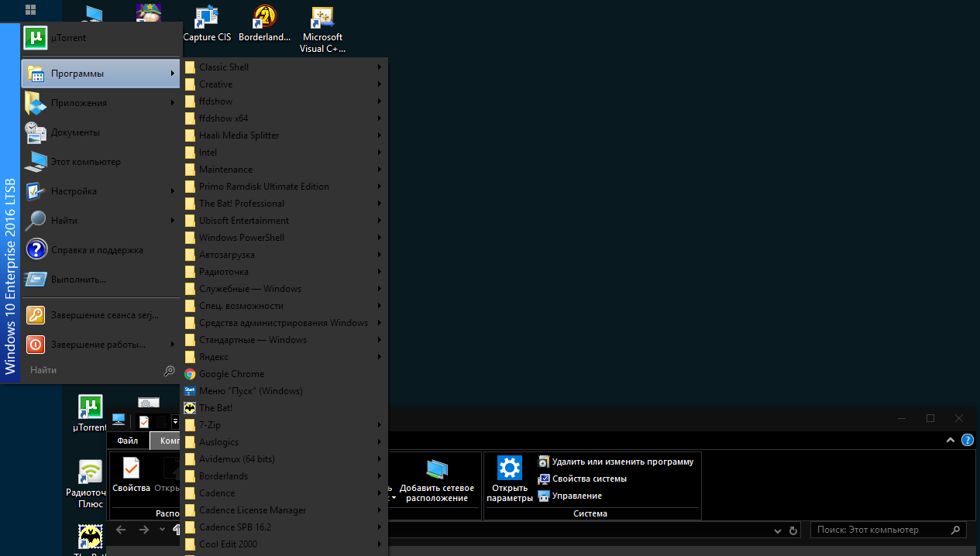Open the Cadence SPB 16.2 folder

tap(284, 527)
